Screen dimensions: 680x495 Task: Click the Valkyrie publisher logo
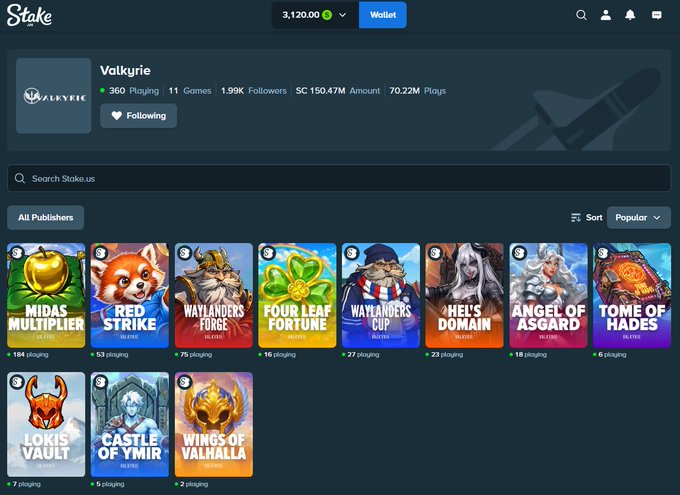(x=54, y=96)
